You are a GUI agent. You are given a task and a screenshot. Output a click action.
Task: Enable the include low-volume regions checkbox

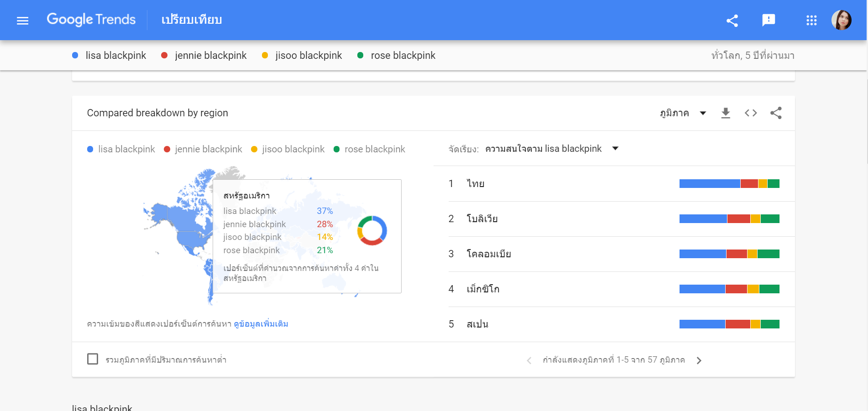[x=93, y=359]
